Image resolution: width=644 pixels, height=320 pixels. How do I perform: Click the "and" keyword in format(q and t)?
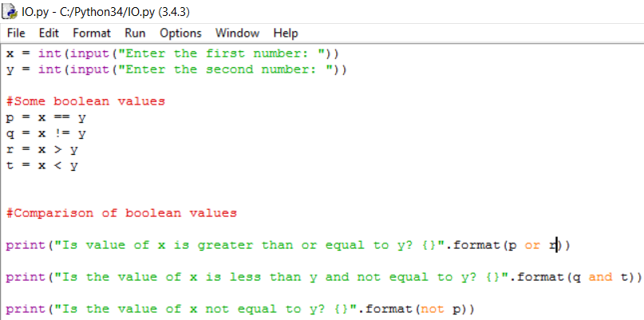[600, 277]
